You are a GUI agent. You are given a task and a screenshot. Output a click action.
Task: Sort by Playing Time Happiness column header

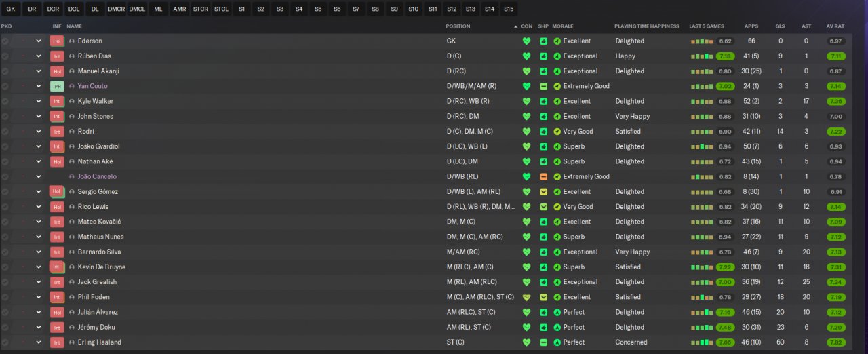tap(647, 26)
